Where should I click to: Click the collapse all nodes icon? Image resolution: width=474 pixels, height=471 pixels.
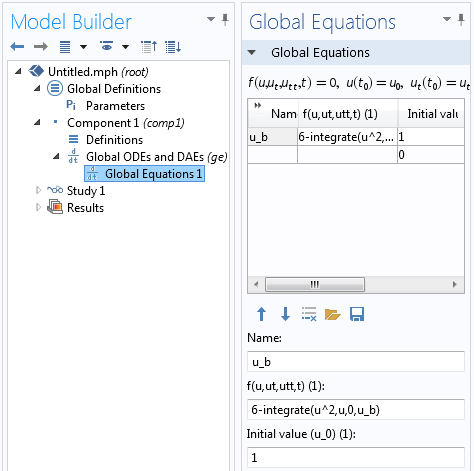pos(149,47)
